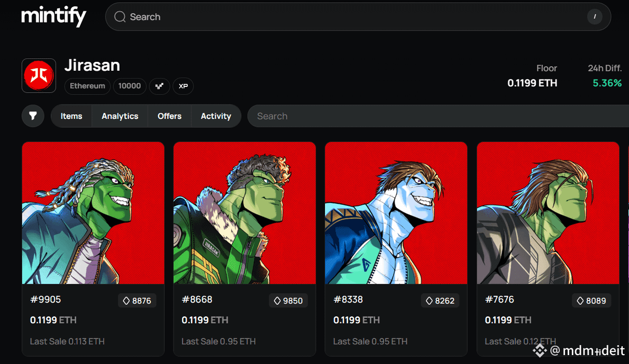Click the #9905 title text
The width and height of the screenshot is (629, 364).
coord(46,300)
